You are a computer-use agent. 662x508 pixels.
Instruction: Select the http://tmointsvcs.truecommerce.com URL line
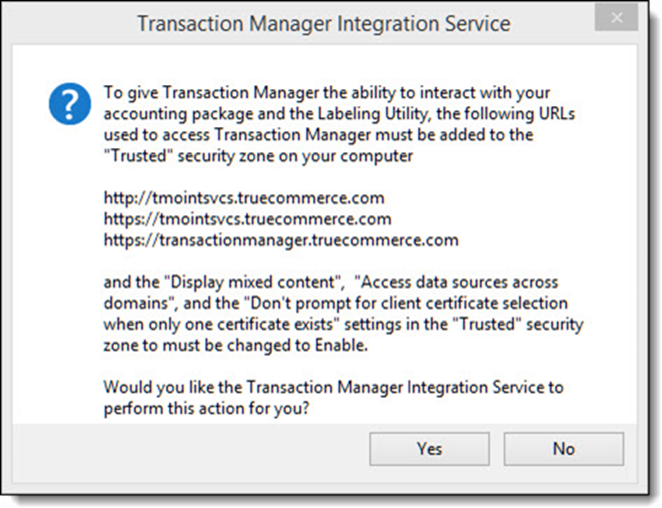coord(244,198)
